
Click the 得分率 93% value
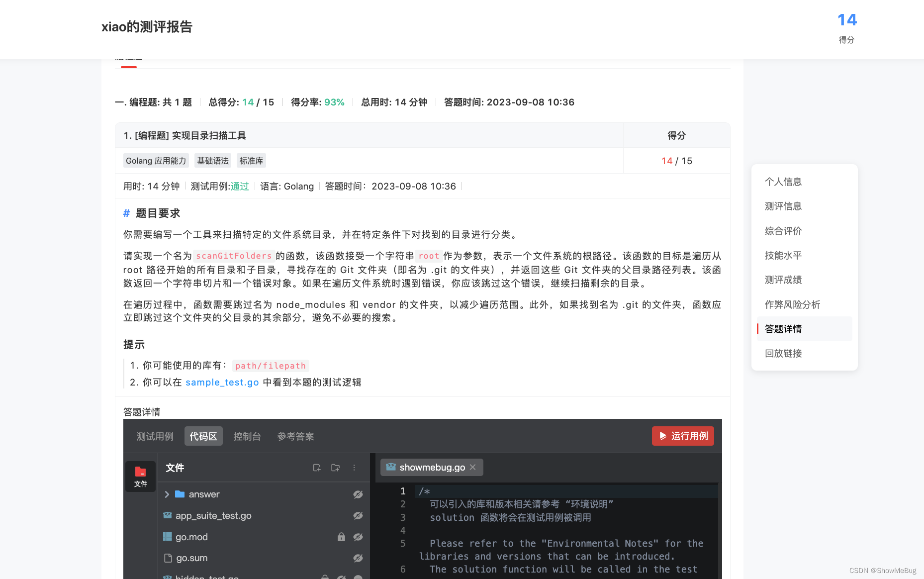point(334,102)
